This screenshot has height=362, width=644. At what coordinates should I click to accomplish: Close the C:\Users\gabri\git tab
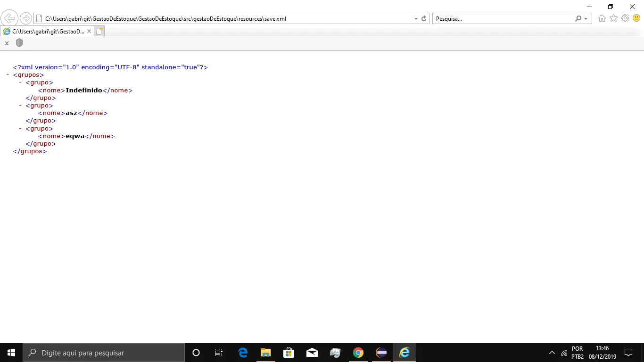click(89, 32)
